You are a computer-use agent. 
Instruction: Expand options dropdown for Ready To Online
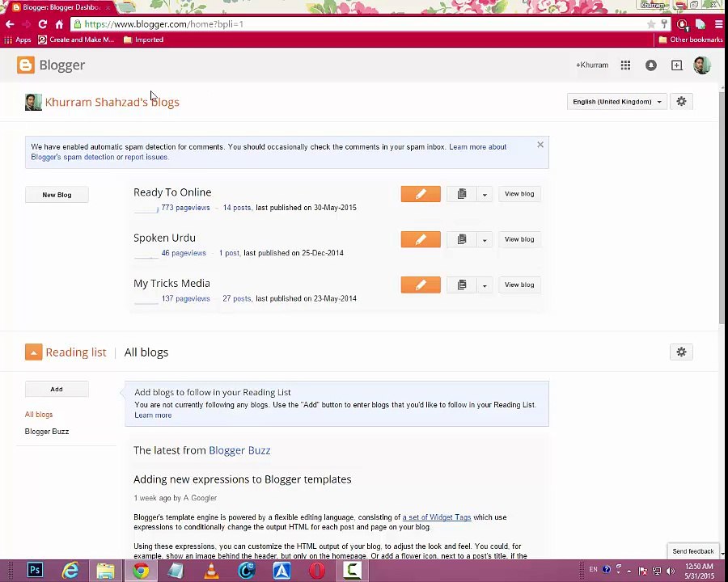485,194
